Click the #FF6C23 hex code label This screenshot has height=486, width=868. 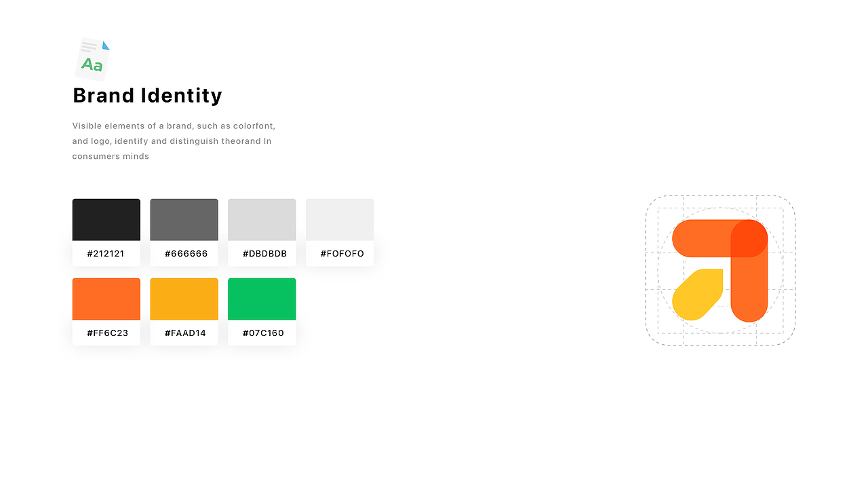[x=107, y=333]
